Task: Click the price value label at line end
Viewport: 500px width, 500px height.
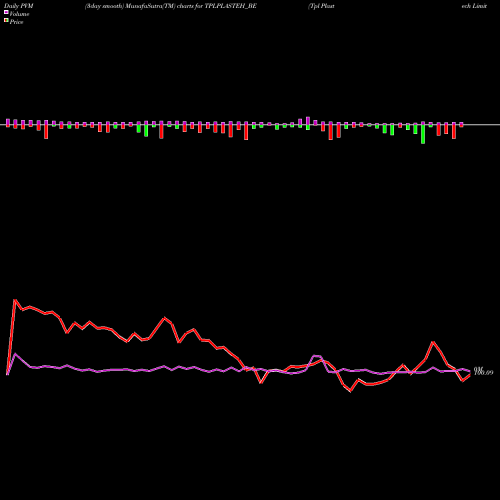Action: [x=483, y=371]
